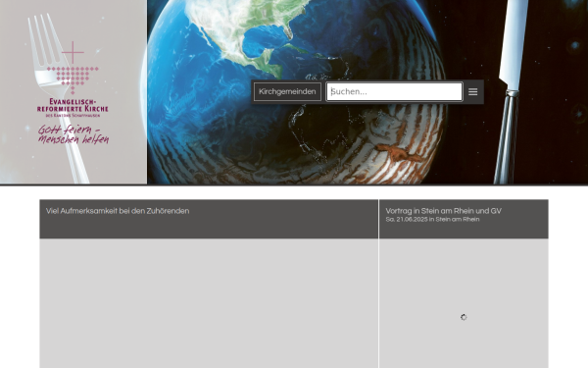Click the Kirchgemeinden button

coord(287,92)
